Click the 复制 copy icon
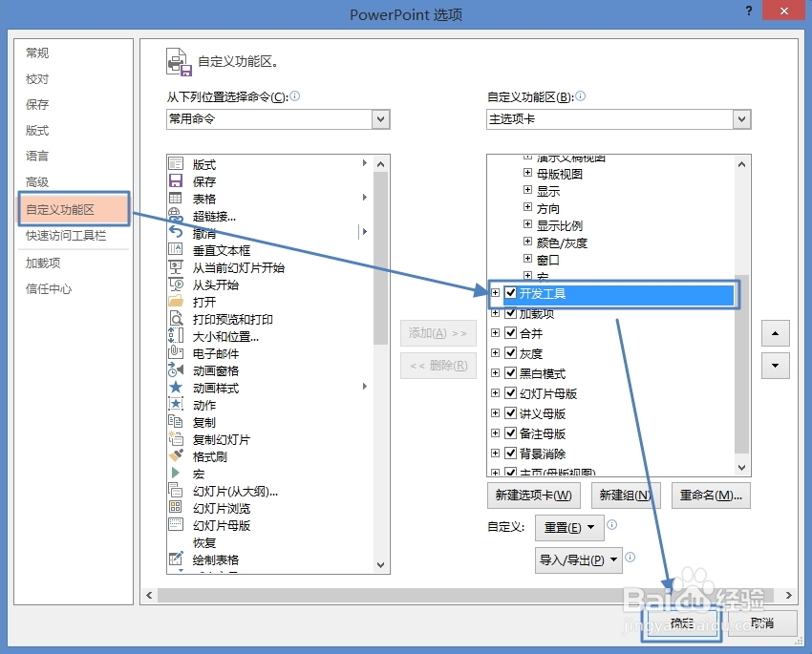The width and height of the screenshot is (812, 654). click(176, 421)
